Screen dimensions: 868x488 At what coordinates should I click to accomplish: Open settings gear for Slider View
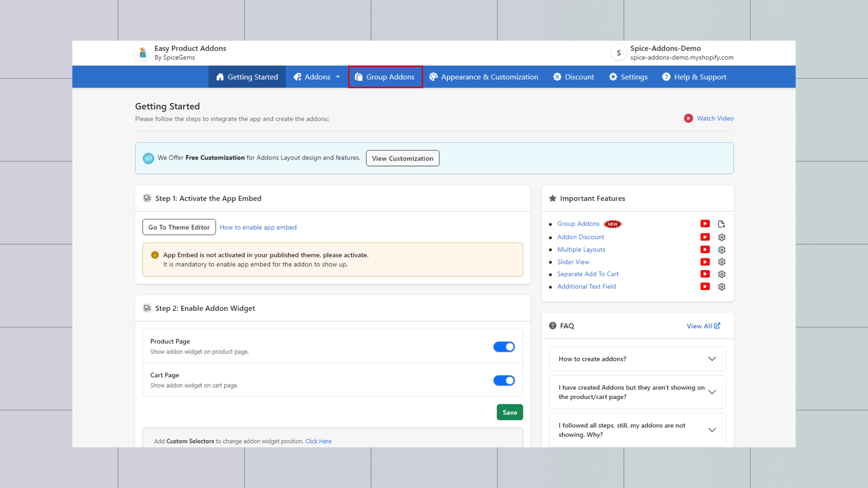(722, 262)
